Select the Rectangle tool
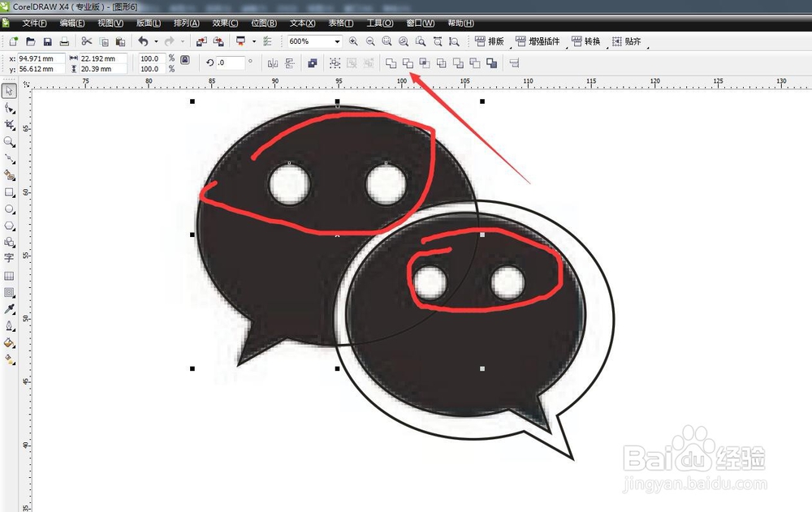Viewport: 812px width, 512px height. [x=9, y=192]
